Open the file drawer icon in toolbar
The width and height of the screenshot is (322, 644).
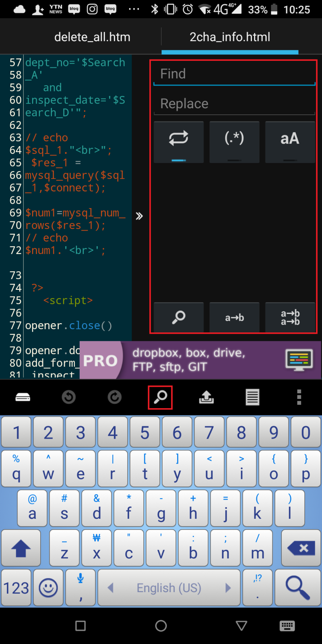pyautogui.click(x=23, y=397)
